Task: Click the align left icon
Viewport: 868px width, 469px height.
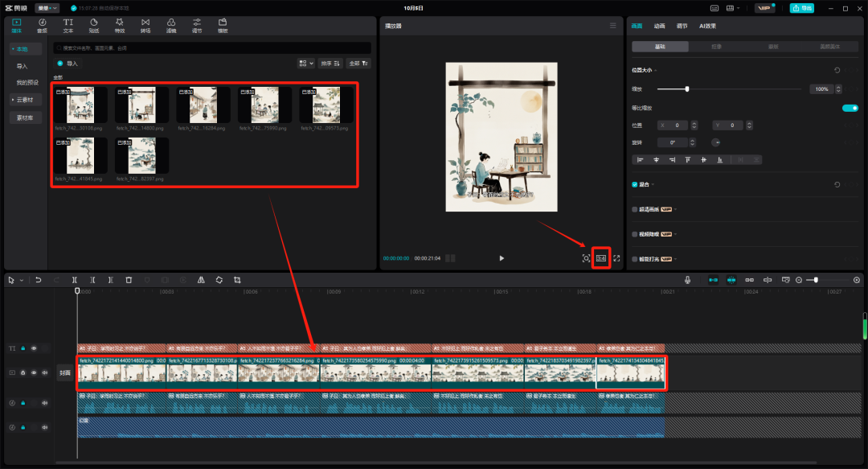Action: (641, 159)
